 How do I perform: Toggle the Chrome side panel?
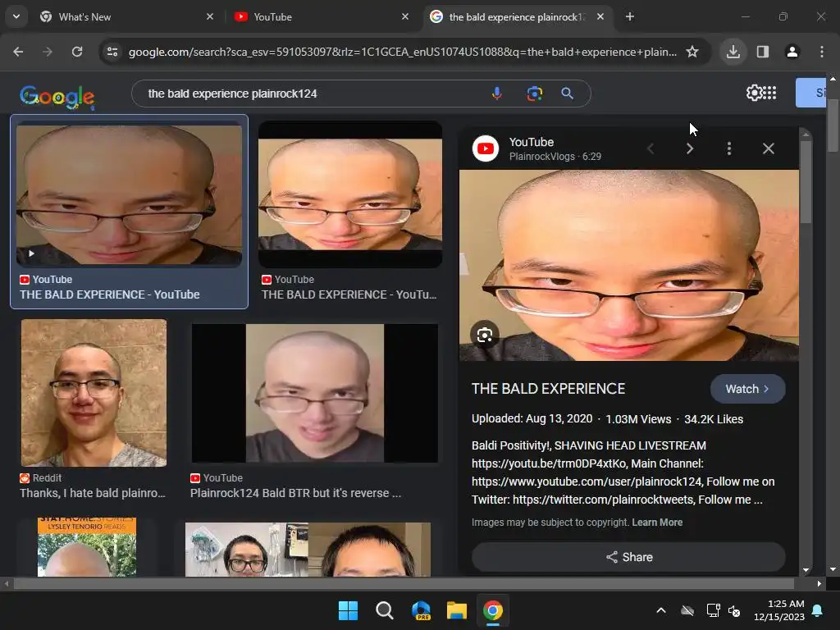coord(763,52)
